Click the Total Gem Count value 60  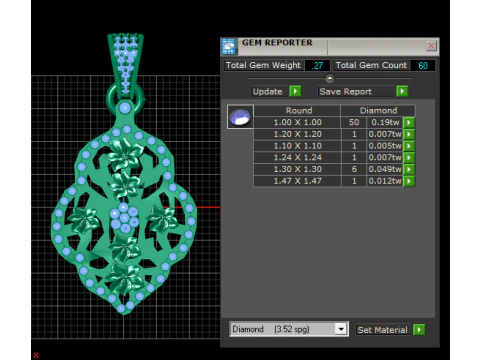423,65
